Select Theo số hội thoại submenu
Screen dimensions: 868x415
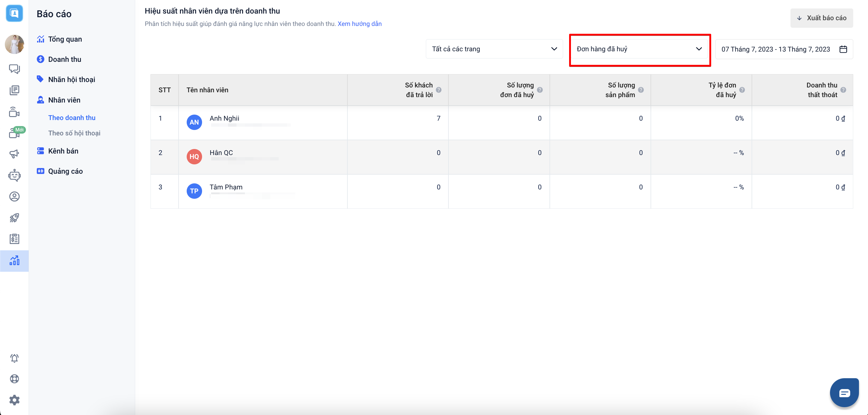[x=74, y=133]
